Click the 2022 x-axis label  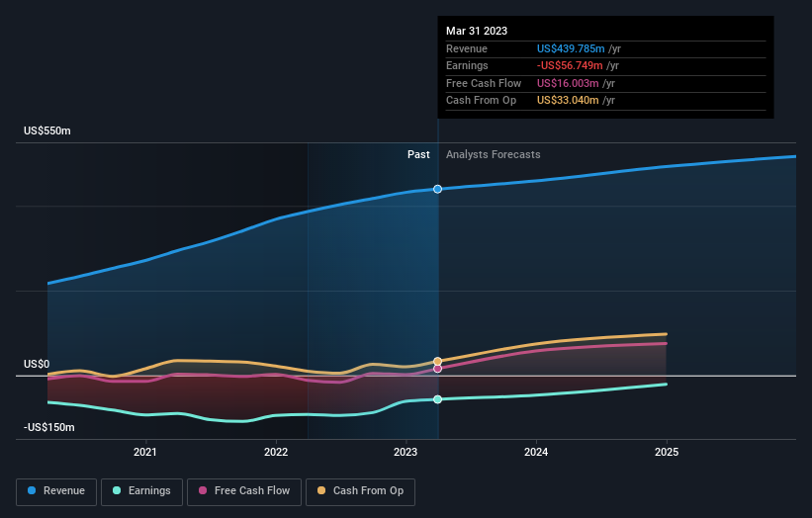pos(276,453)
